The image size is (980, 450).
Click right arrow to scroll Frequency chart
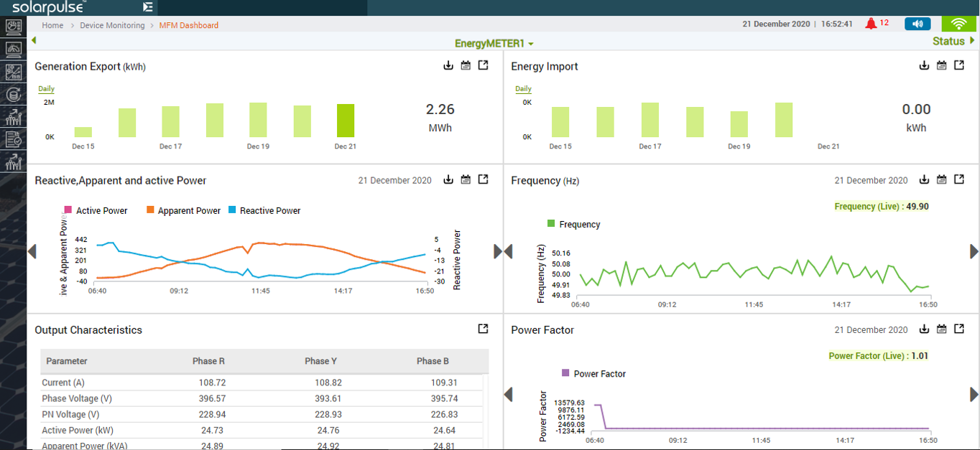point(974,251)
